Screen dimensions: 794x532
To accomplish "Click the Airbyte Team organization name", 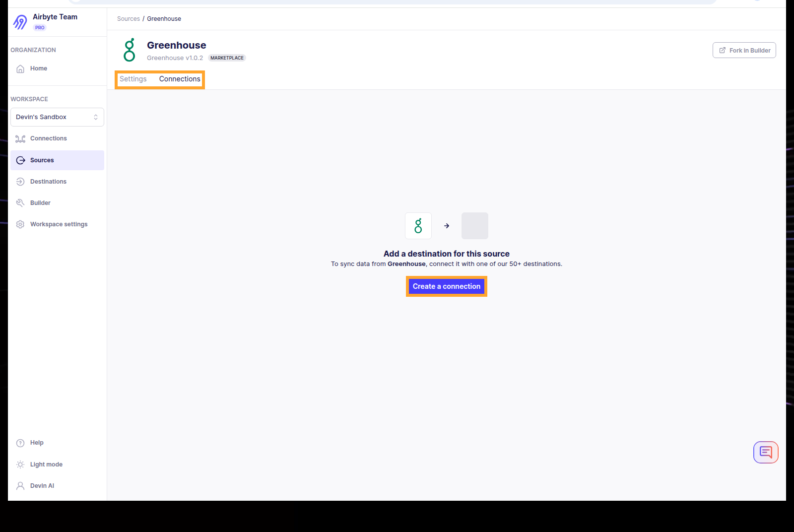I will click(55, 17).
